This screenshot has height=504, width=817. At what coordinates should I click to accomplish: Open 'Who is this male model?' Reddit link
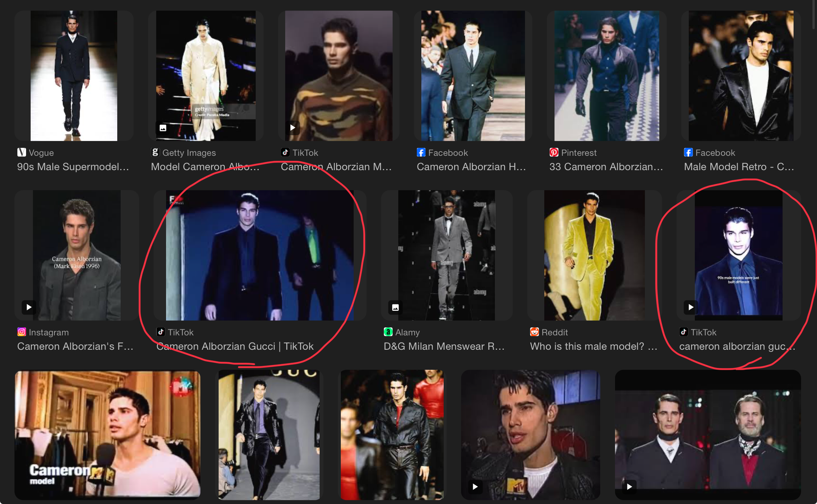point(593,346)
